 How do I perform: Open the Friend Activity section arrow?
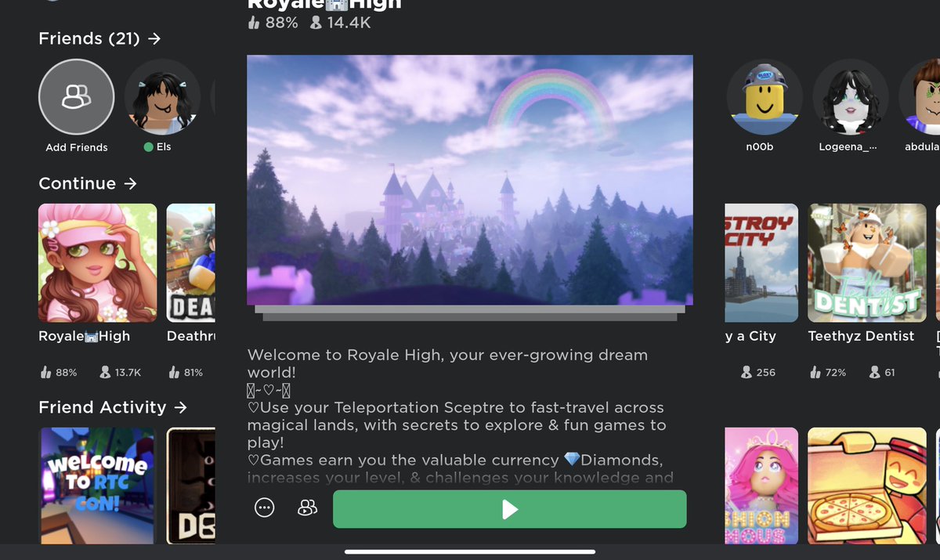point(181,407)
